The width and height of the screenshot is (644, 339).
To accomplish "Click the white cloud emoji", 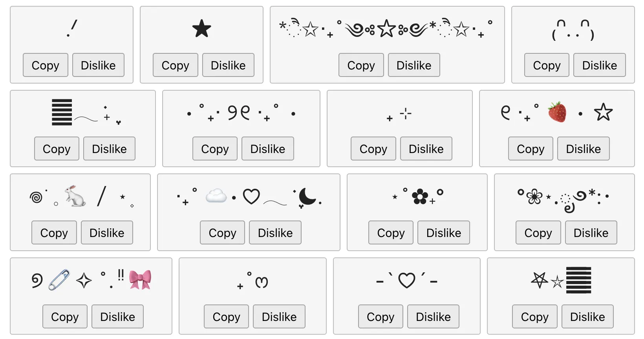I will click(216, 195).
